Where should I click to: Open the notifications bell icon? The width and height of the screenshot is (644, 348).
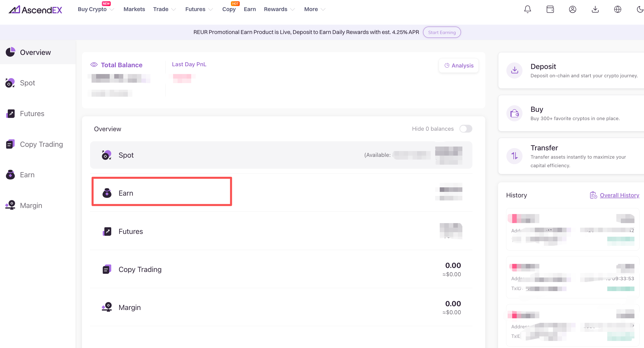coord(528,9)
